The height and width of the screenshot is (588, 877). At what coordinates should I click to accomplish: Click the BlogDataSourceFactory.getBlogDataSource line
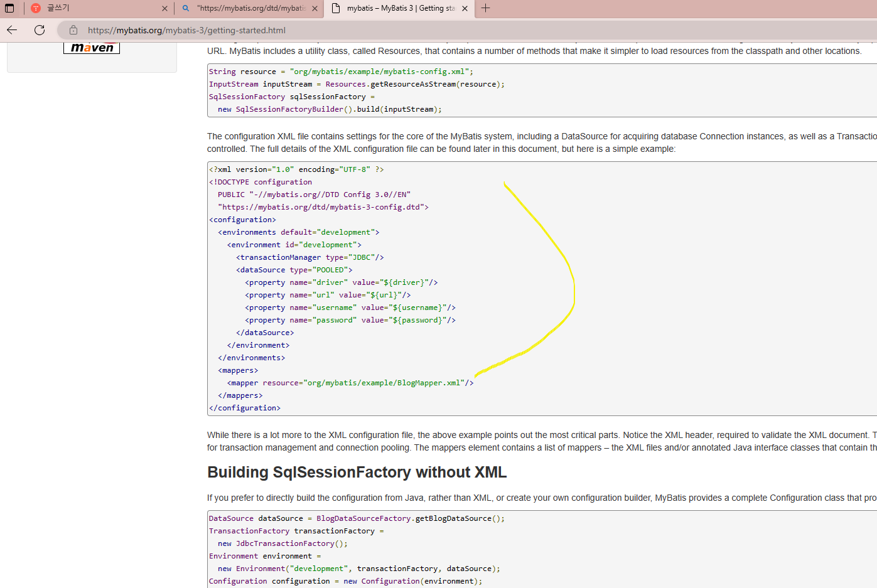[x=357, y=518]
